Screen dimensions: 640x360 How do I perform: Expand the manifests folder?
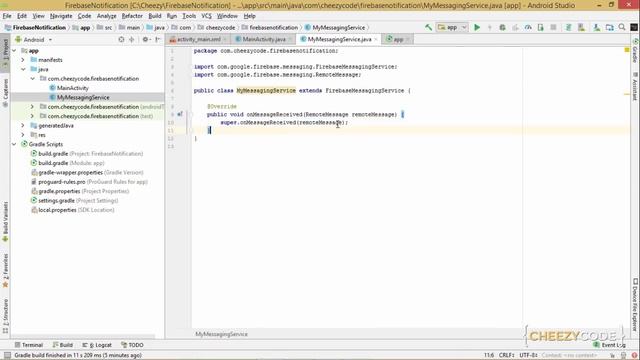pyautogui.click(x=23, y=60)
